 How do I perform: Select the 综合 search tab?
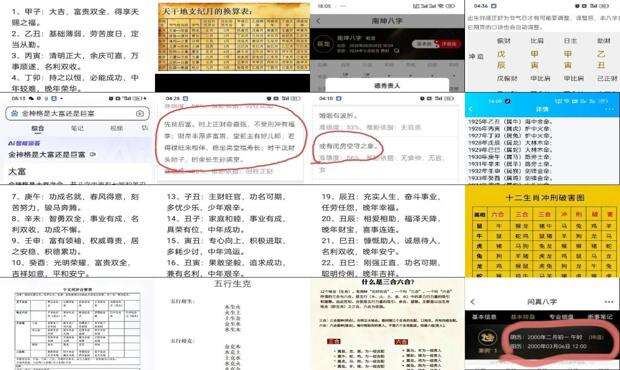tap(38, 128)
